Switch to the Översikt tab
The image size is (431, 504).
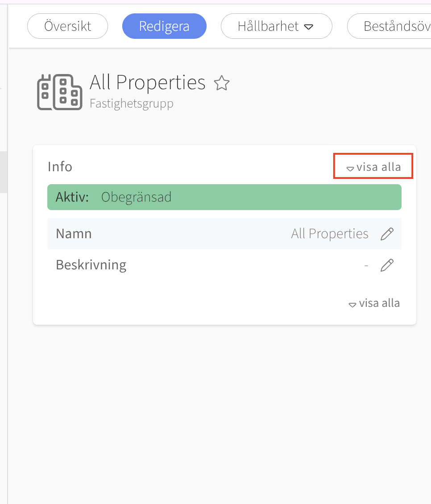[x=67, y=26]
